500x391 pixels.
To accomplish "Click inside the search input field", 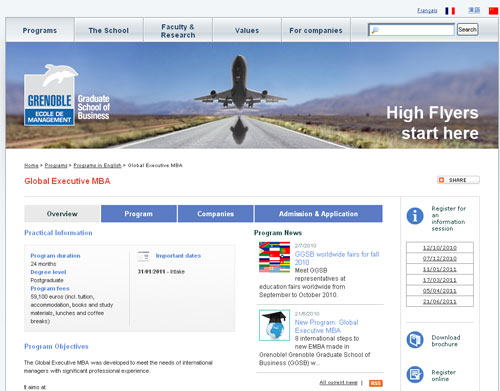I will (411, 30).
